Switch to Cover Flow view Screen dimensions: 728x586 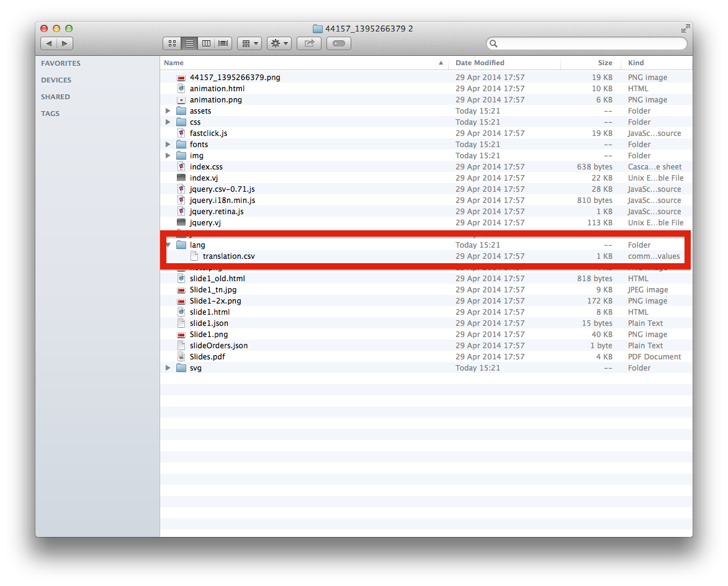coord(223,43)
